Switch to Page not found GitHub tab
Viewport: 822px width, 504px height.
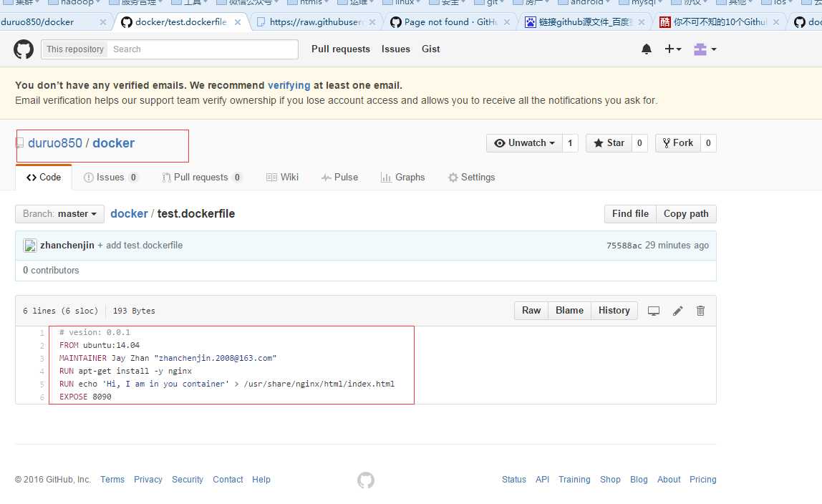pos(450,22)
